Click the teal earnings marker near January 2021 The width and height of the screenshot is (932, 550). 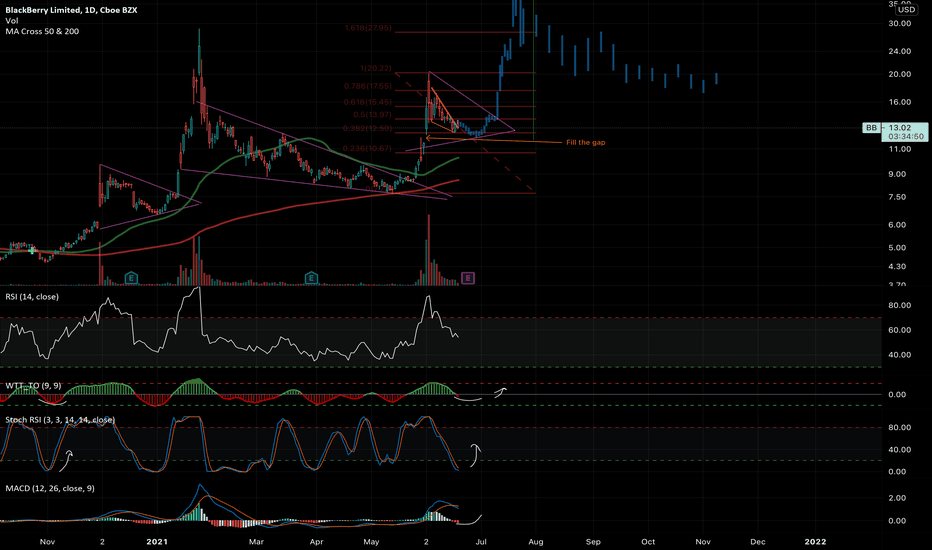pos(131,278)
